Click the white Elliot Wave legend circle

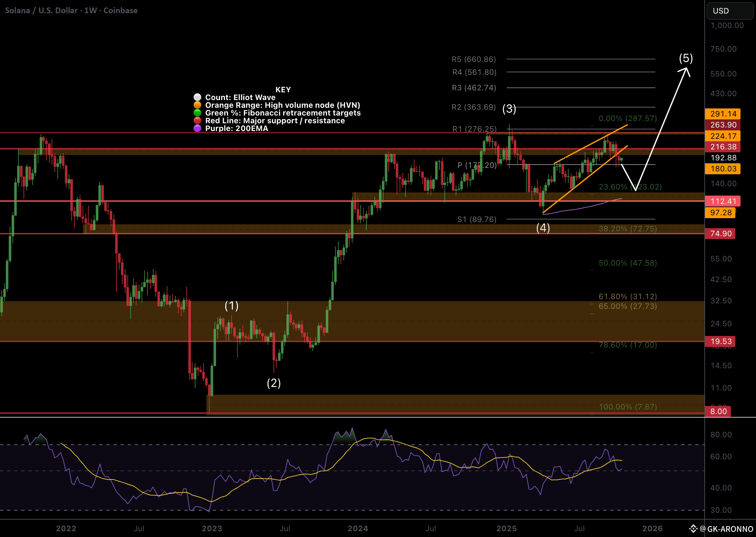pos(197,97)
